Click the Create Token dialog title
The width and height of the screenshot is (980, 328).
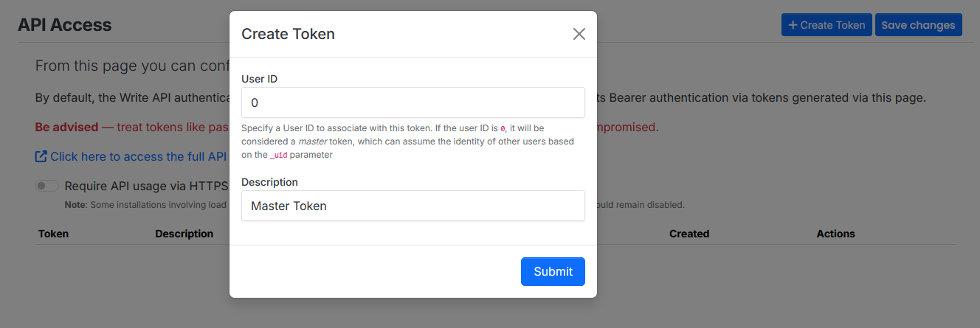point(288,34)
